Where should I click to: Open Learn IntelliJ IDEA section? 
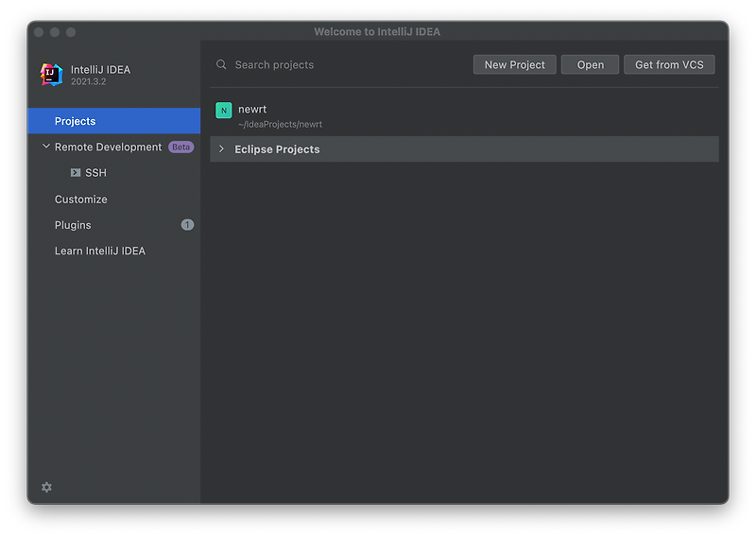(x=100, y=251)
